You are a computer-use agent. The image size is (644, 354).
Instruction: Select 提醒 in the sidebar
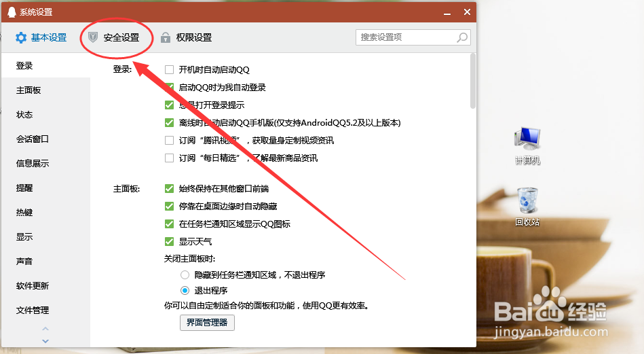pyautogui.click(x=45, y=188)
